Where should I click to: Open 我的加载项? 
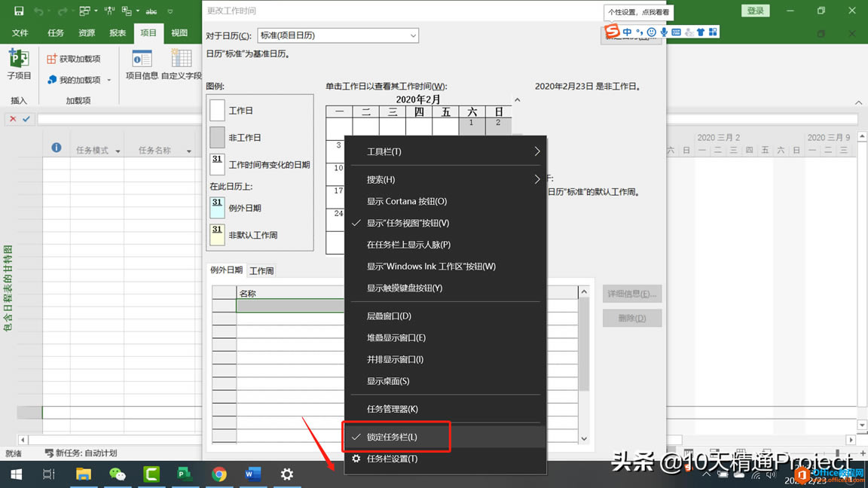click(75, 79)
